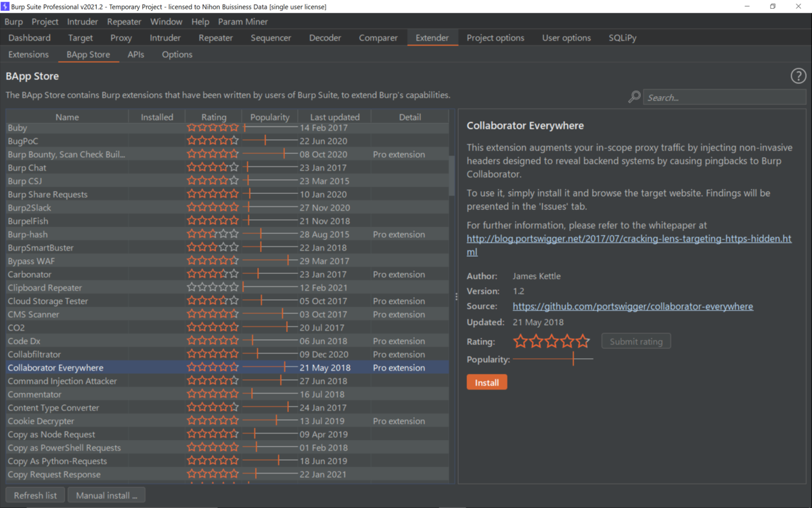The height and width of the screenshot is (508, 812).
Task: Open the Window menu
Action: click(166, 22)
